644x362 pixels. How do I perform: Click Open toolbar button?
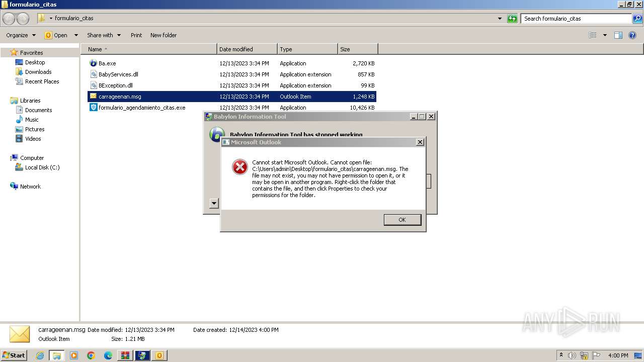(x=56, y=35)
